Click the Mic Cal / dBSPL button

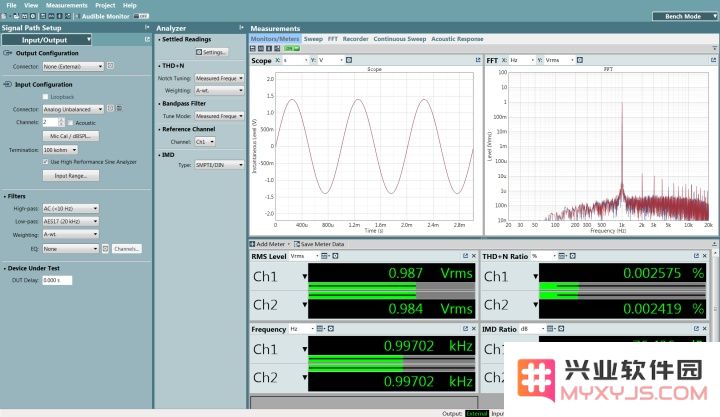tap(71, 136)
